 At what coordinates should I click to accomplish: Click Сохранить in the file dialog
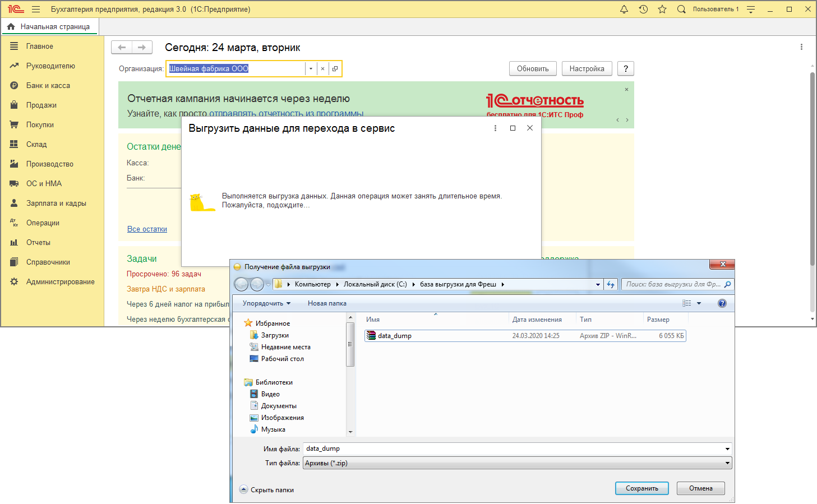coord(642,488)
